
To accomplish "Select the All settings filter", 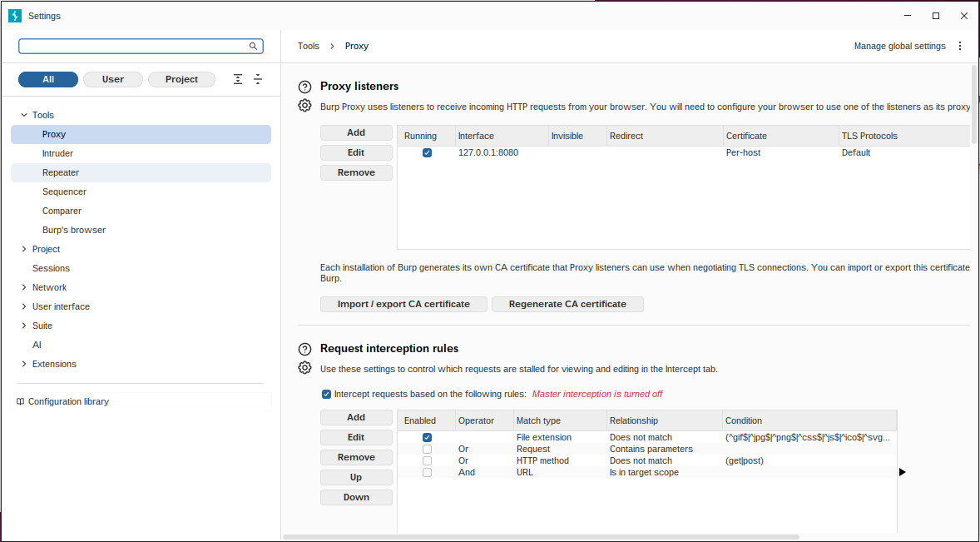I will (x=48, y=79).
